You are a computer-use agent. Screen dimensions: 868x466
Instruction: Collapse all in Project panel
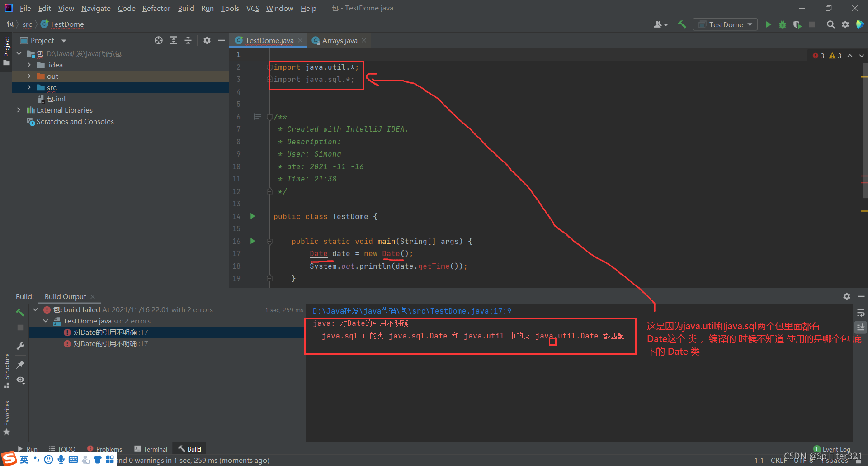pyautogui.click(x=188, y=40)
